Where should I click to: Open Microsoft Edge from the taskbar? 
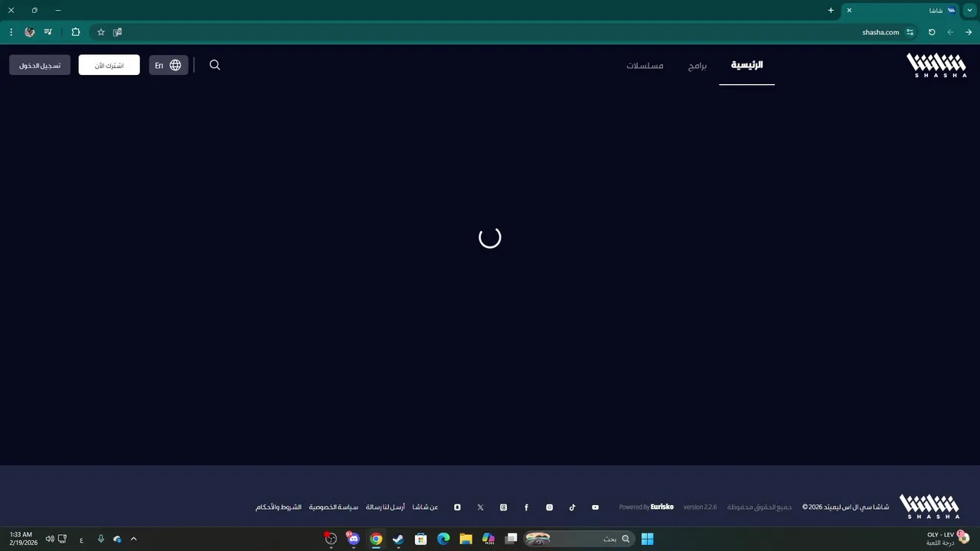[x=443, y=539]
